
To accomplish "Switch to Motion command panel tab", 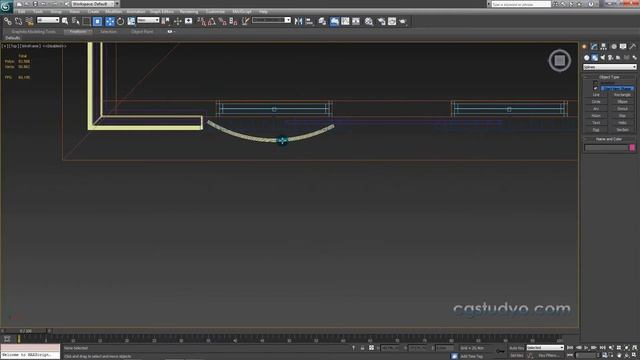I will (613, 47).
